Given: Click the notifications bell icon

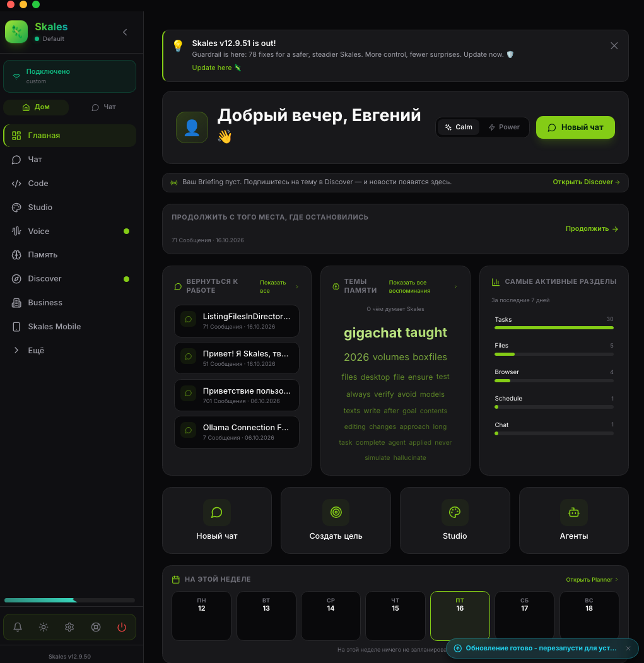Looking at the screenshot, I should (18, 627).
